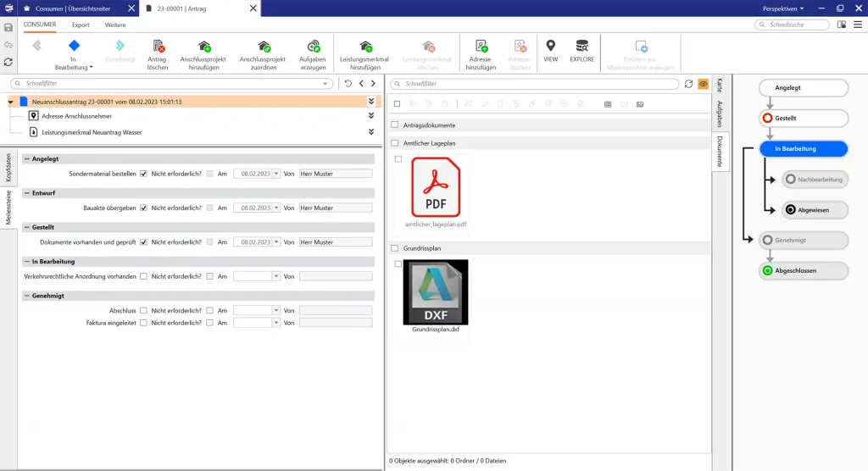
Task: Click the Anschlussprojekt zuordnen icon
Action: (264, 47)
